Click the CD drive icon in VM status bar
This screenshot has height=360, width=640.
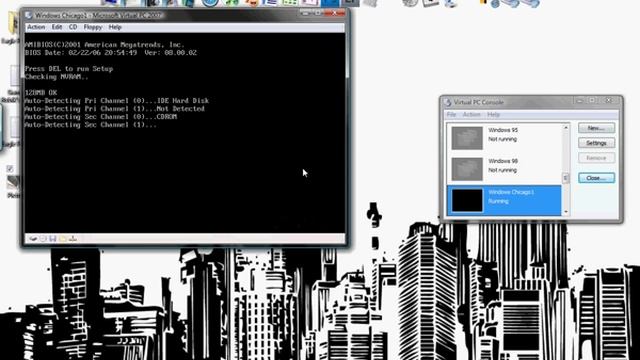click(x=43, y=238)
